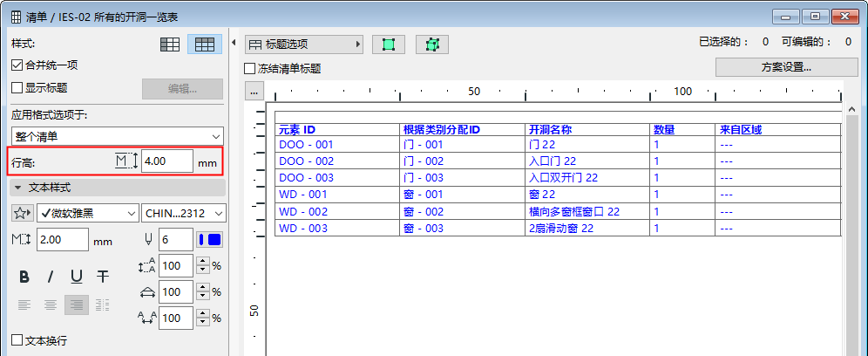Decrease width scale percentage stepper
This screenshot has height=356, width=868.
(x=204, y=296)
